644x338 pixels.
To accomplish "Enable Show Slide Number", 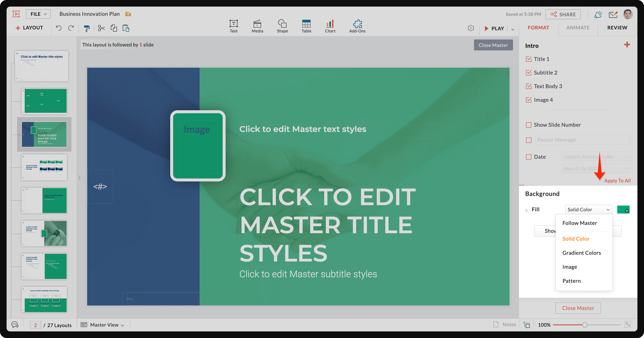I will pos(529,125).
